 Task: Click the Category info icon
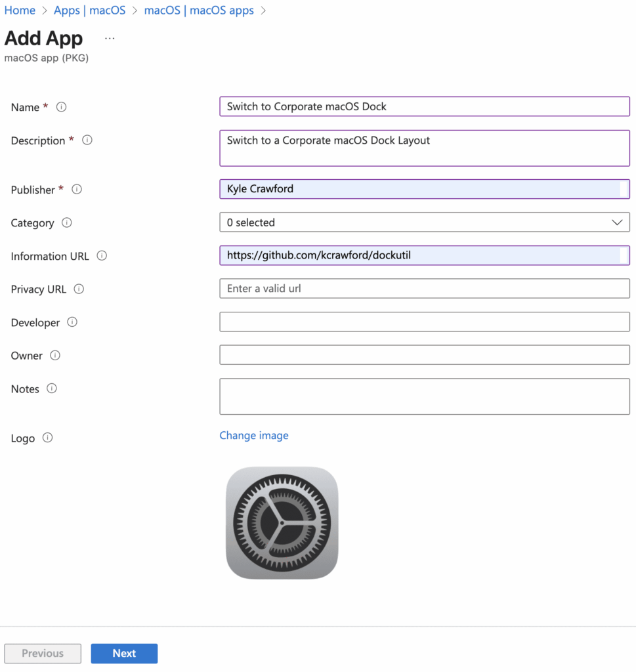tap(66, 222)
